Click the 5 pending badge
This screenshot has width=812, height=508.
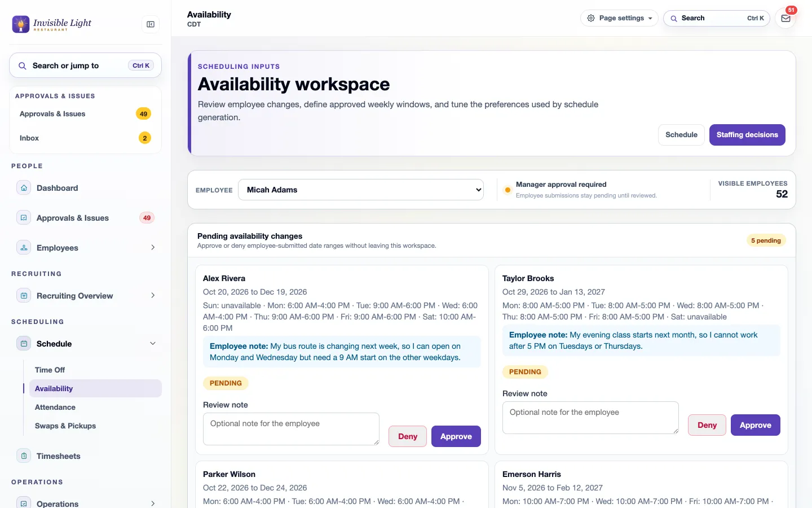[766, 240]
